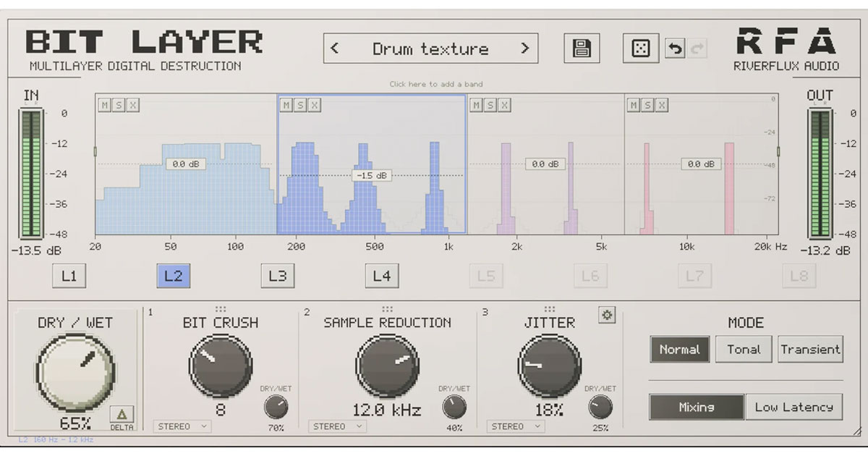Open Jitter settings gear icon
Image resolution: width=868 pixels, height=456 pixels.
click(x=607, y=315)
